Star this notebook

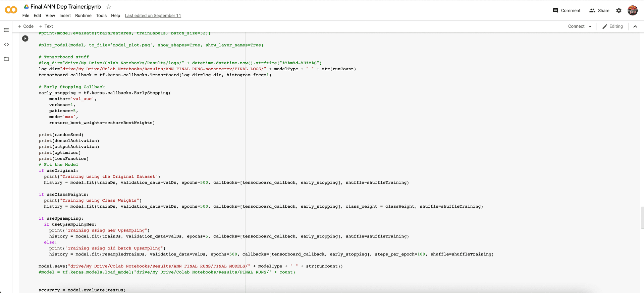[x=109, y=7]
